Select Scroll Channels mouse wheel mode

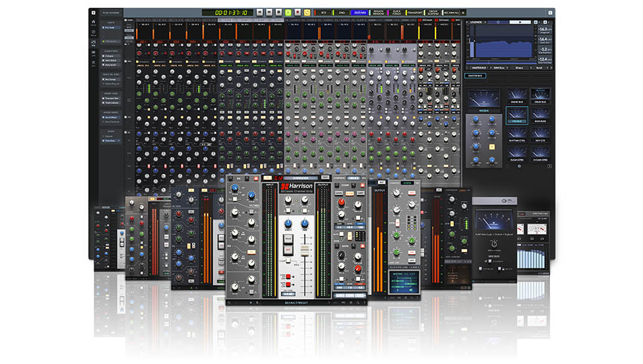pyautogui.click(x=111, y=122)
